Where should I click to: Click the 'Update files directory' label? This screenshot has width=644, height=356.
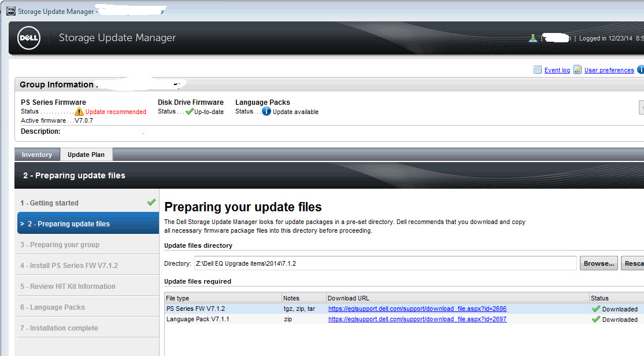click(198, 245)
